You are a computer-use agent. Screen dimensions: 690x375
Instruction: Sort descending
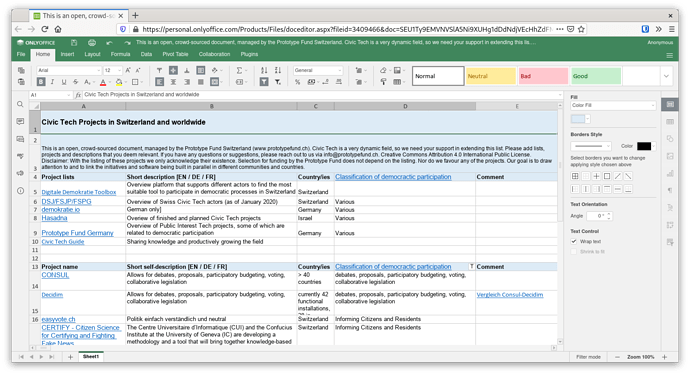[x=278, y=70]
